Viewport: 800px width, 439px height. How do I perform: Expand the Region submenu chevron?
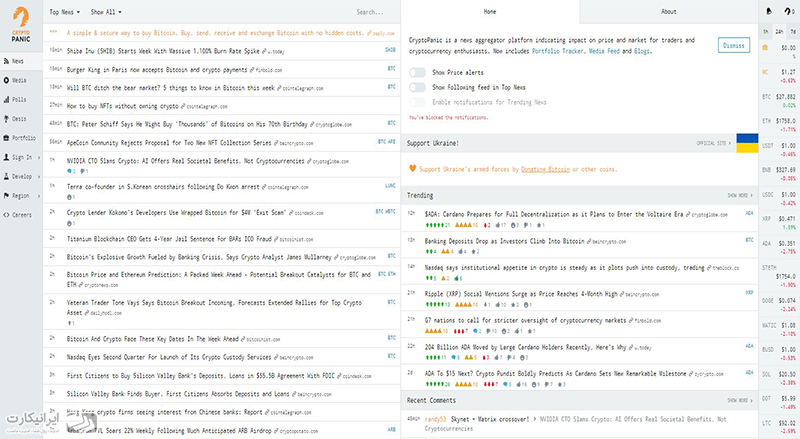tap(39, 196)
